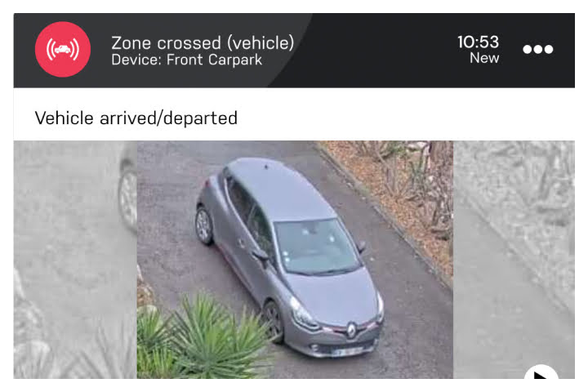This screenshot has height=392, width=588.
Task: Click the green palm plant in the snapshot
Action: pos(204,337)
